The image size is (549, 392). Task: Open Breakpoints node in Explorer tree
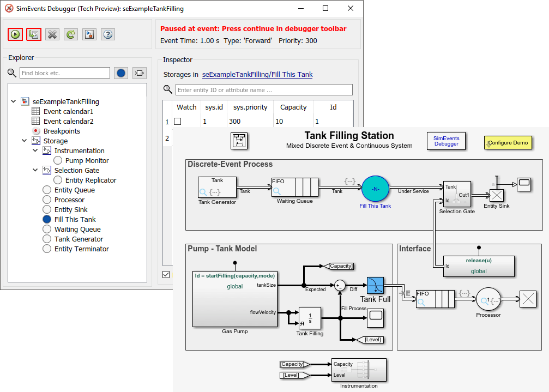(x=62, y=131)
